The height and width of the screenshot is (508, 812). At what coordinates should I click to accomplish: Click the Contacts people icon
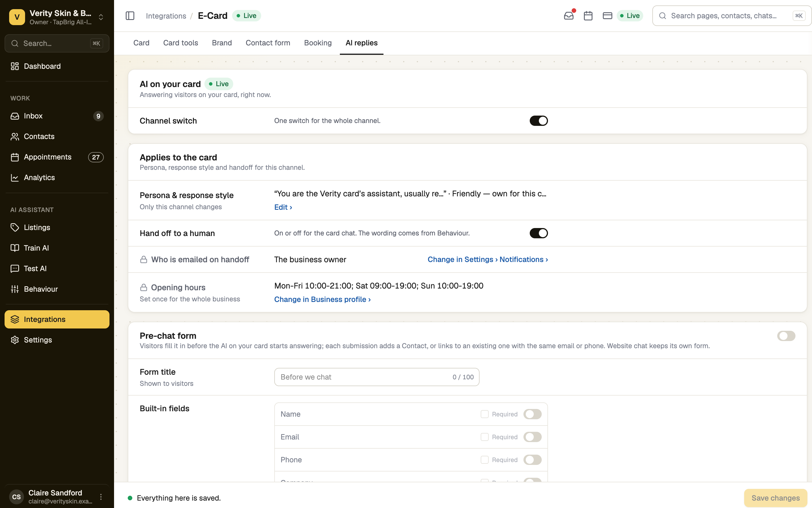(x=15, y=136)
